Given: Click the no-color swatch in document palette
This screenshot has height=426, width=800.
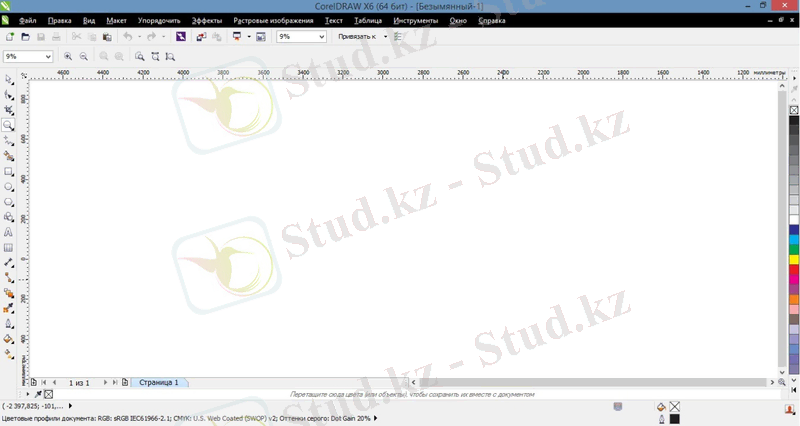Looking at the screenshot, I should 48,394.
